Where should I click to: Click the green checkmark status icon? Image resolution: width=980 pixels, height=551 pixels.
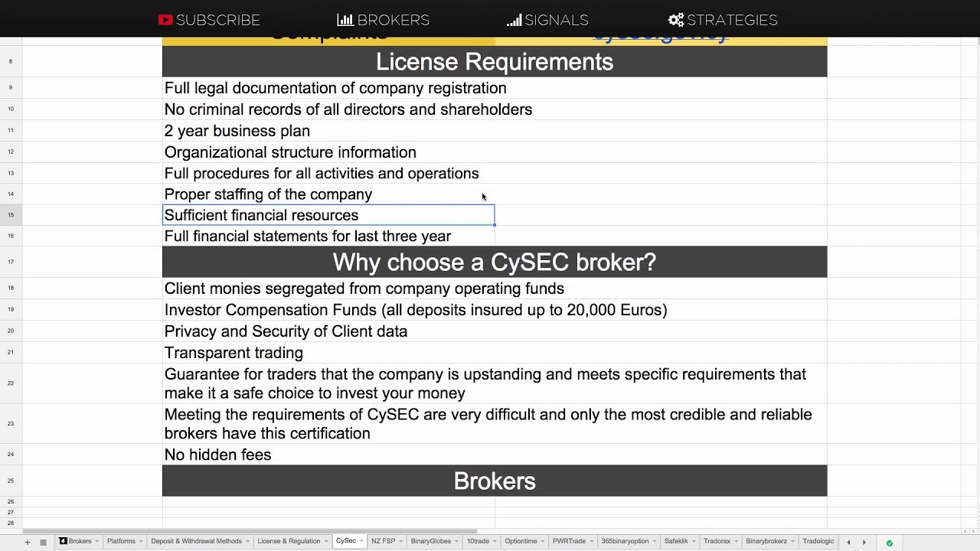click(889, 543)
